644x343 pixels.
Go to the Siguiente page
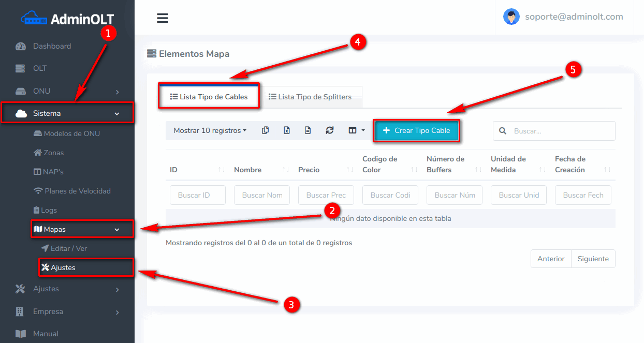(593, 259)
